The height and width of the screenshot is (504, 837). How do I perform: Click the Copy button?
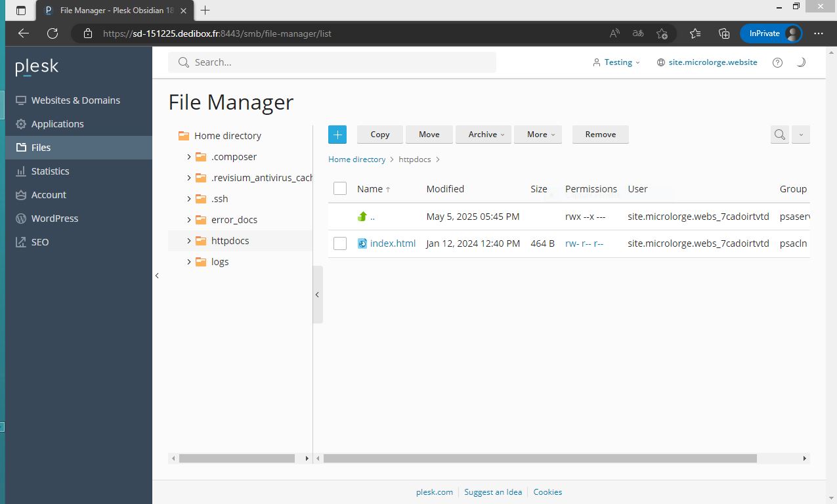[379, 134]
